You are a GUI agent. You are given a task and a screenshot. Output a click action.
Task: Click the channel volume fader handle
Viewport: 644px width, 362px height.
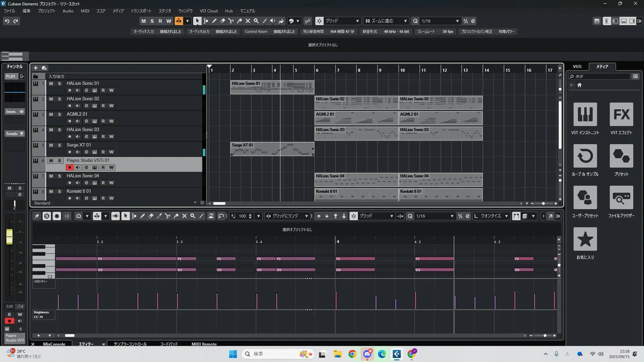9,236
